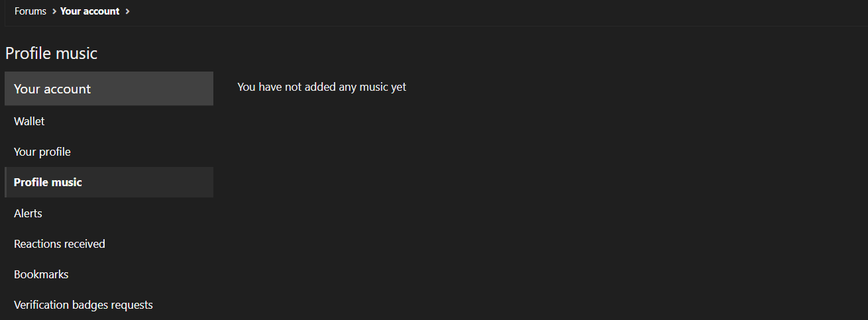Screen dimensions: 868x320
Task: Select Profile music in the sidebar
Action: (x=48, y=182)
